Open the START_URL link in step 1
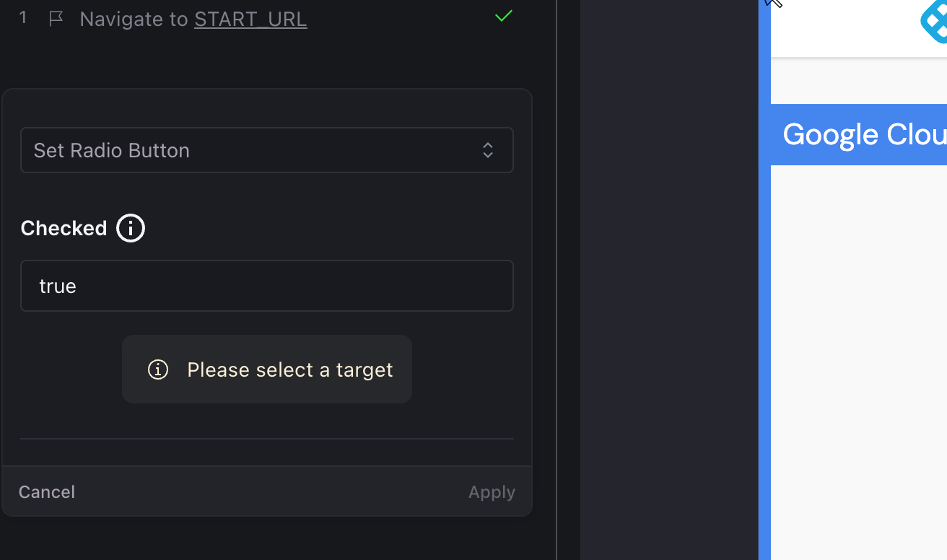The image size is (947, 560). click(x=250, y=19)
